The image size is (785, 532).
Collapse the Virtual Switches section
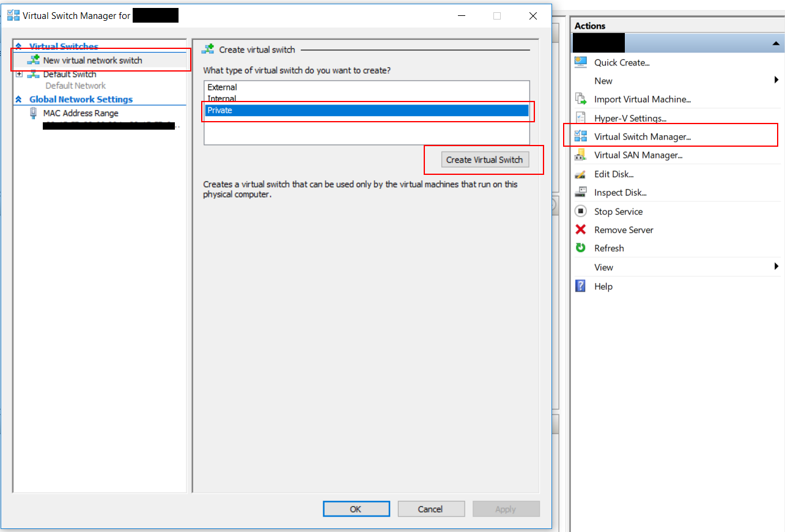pos(18,46)
